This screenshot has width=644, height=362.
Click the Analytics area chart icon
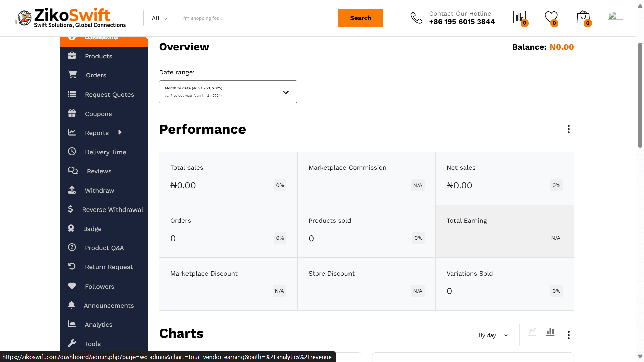(x=72, y=324)
